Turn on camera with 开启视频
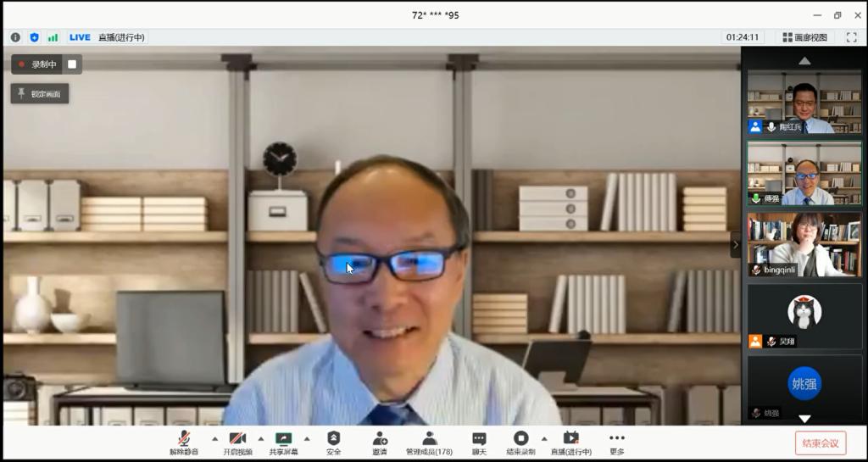The height and width of the screenshot is (462, 868). point(237,443)
